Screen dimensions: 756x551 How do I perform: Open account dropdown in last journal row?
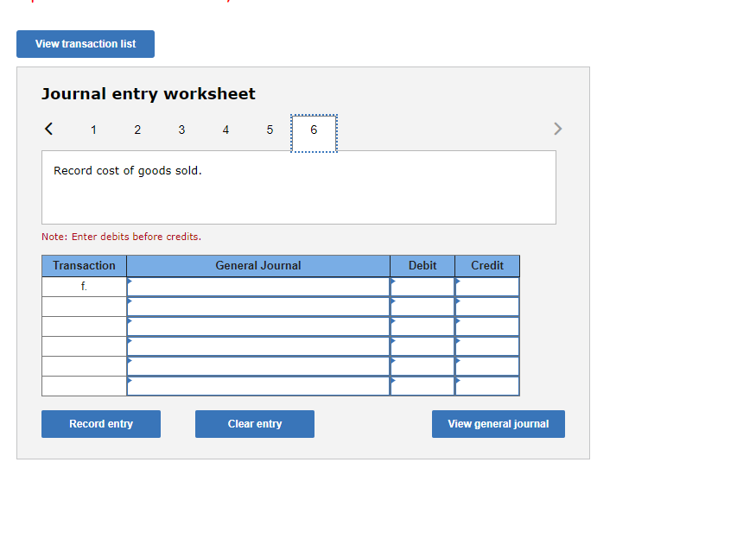click(257, 385)
